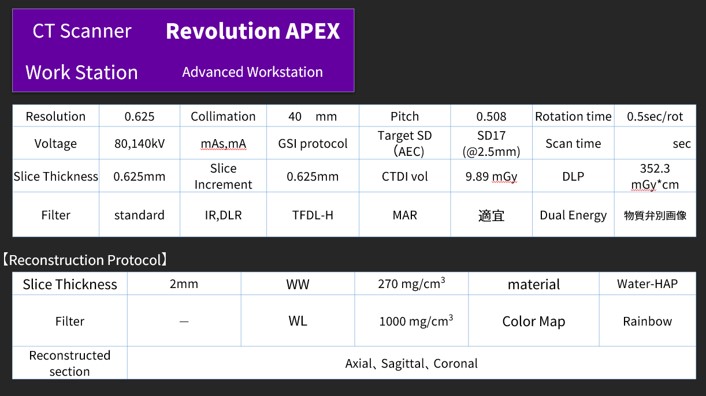The width and height of the screenshot is (706, 396).
Task: Click the 'WL' cell
Action: [x=298, y=321]
